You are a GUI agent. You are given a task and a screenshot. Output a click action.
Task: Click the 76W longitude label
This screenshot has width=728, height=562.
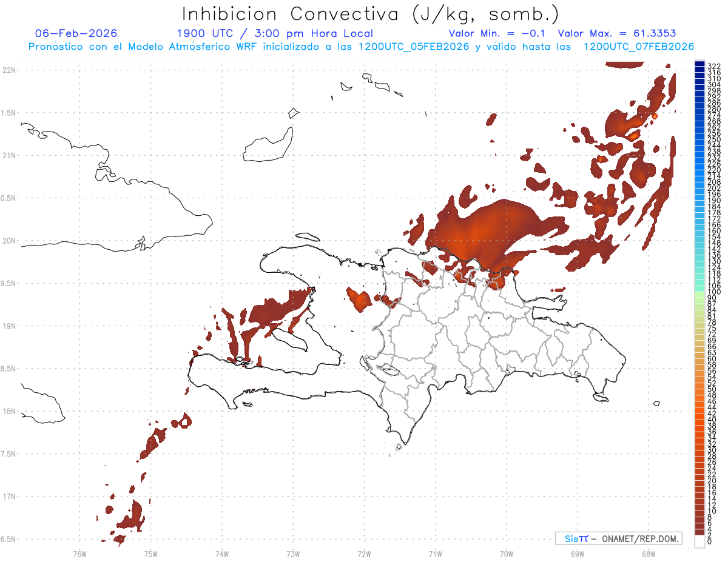point(79,554)
